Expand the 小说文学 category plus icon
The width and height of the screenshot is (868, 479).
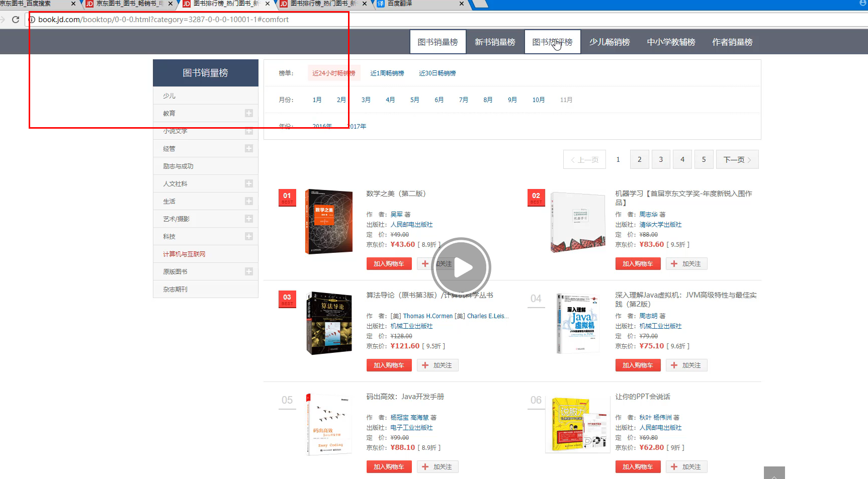pyautogui.click(x=248, y=131)
